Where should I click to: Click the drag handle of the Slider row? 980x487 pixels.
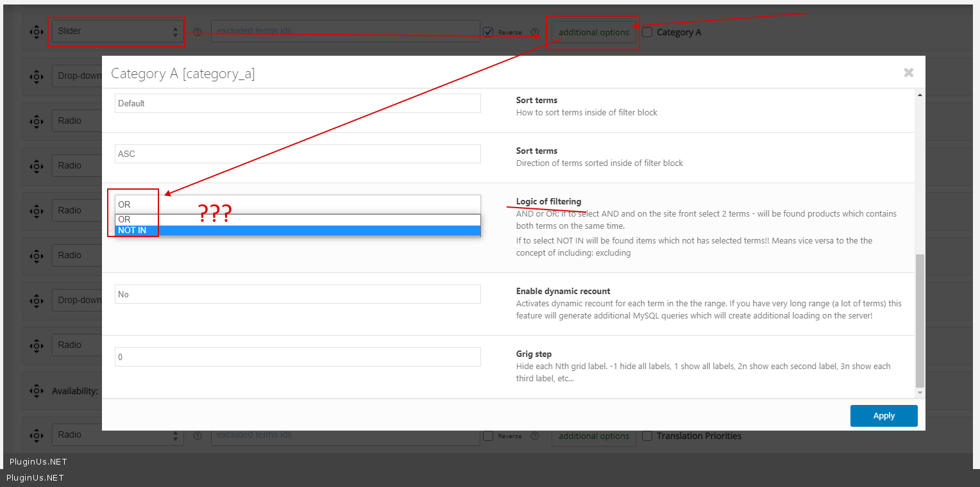click(x=37, y=31)
